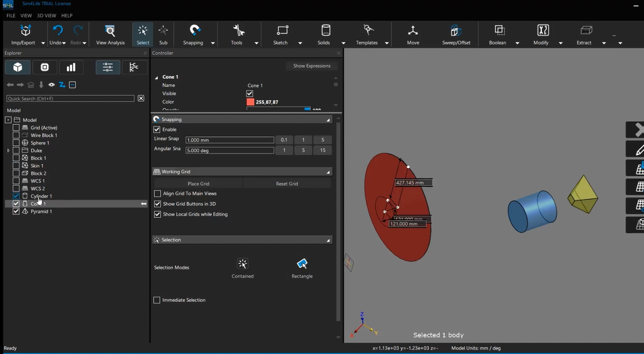Click the Cone 1 red color swatch
Image resolution: width=644 pixels, height=354 pixels.
click(x=250, y=102)
